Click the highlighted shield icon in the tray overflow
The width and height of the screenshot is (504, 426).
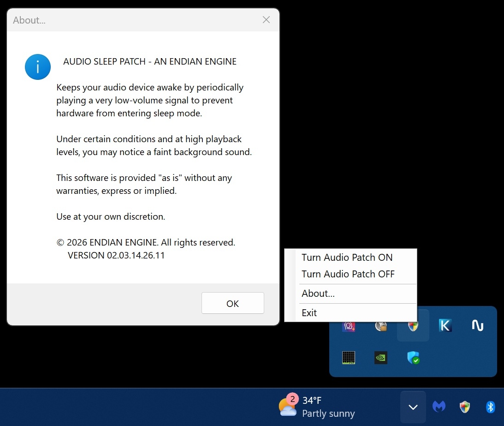413,325
